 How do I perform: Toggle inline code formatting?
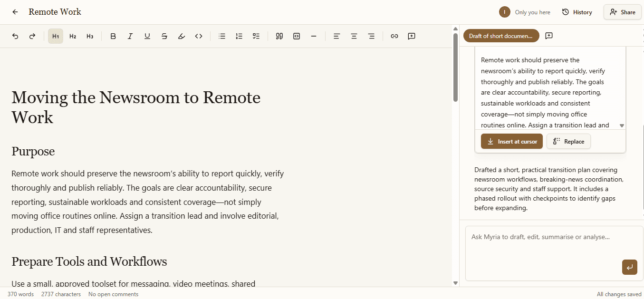tap(199, 36)
